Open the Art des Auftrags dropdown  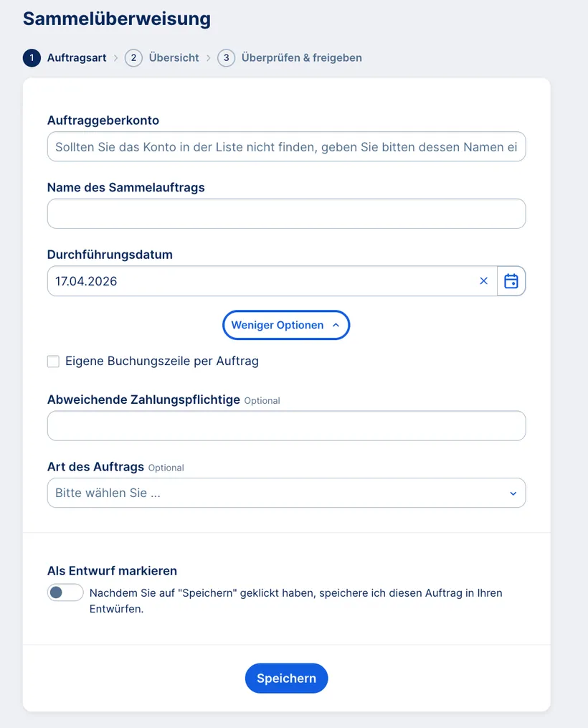coord(286,493)
